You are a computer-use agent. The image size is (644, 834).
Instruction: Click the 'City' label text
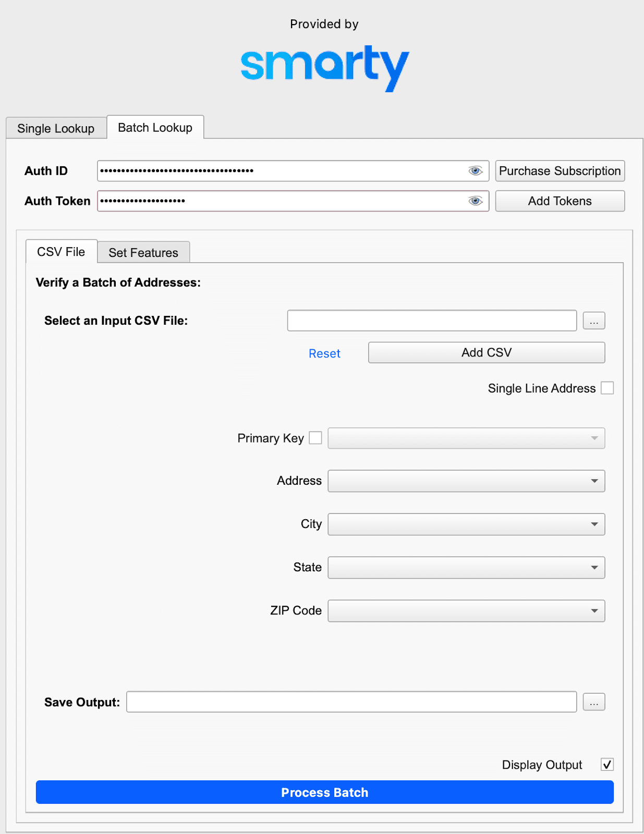[x=311, y=524]
